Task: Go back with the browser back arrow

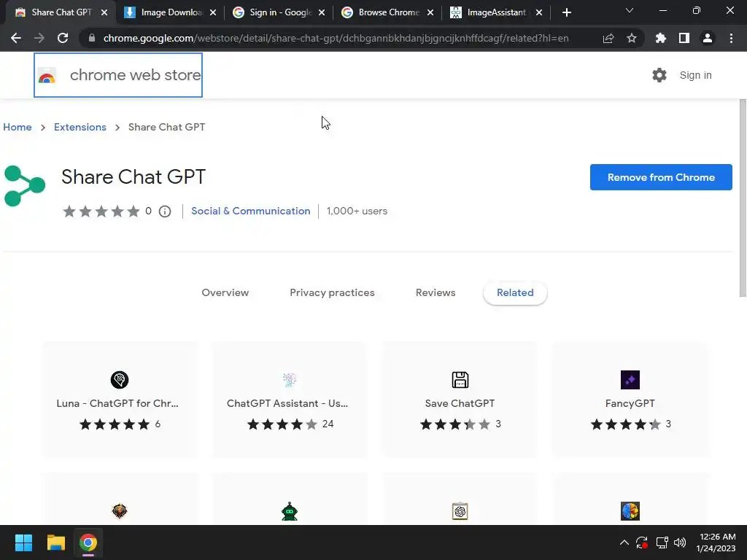Action: click(16, 38)
